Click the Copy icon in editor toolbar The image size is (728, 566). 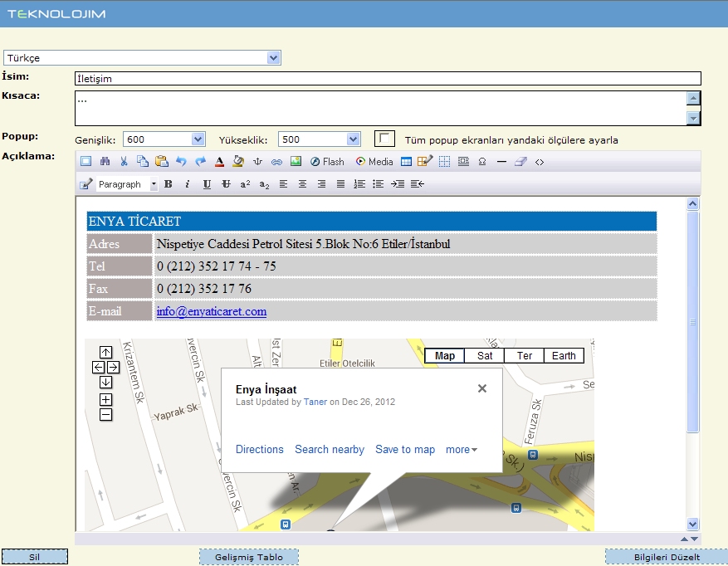143,162
